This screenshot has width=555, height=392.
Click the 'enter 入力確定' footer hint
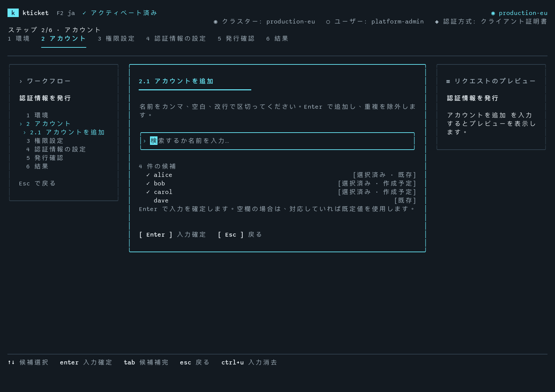(86, 362)
